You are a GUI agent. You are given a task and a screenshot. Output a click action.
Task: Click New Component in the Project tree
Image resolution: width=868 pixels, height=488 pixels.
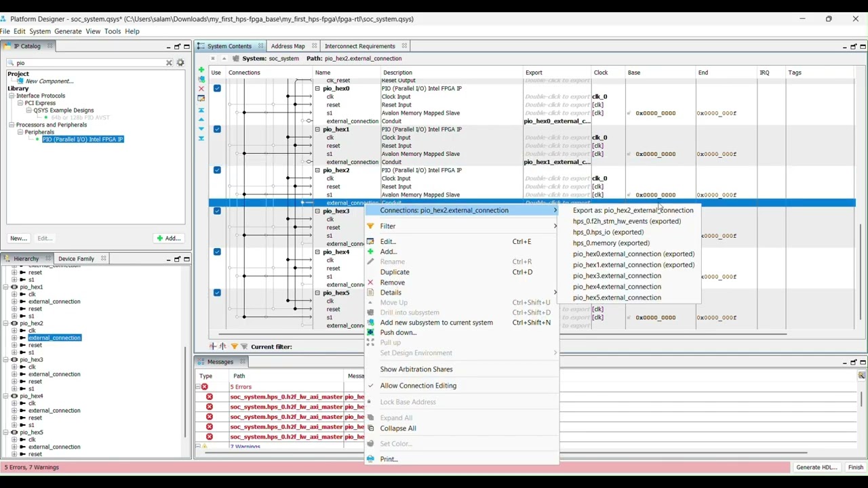tap(49, 81)
